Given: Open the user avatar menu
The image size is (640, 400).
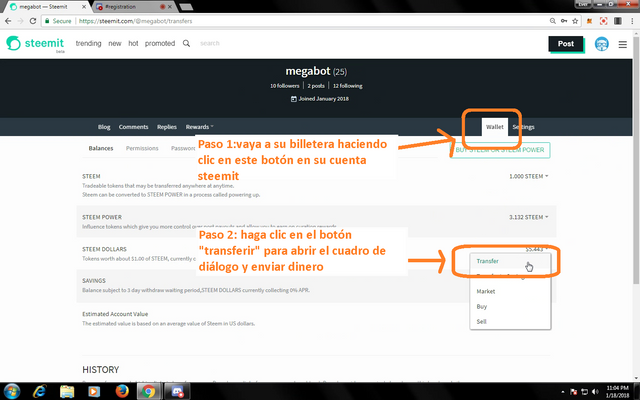Looking at the screenshot, I should pyautogui.click(x=601, y=44).
